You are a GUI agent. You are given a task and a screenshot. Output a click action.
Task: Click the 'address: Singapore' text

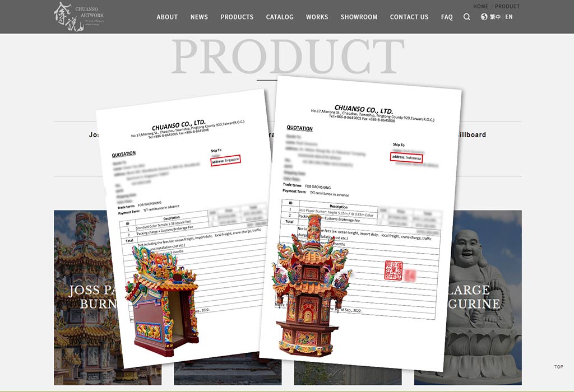[225, 161]
